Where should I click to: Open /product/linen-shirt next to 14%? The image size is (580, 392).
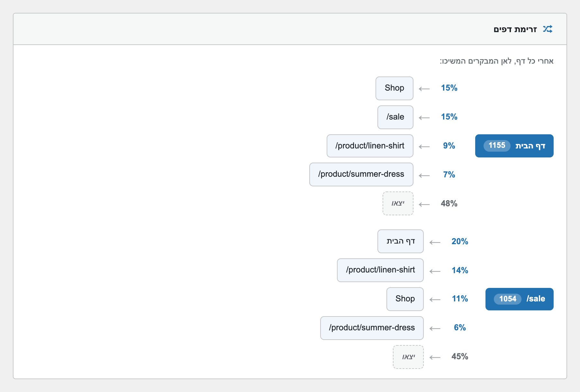point(380,270)
